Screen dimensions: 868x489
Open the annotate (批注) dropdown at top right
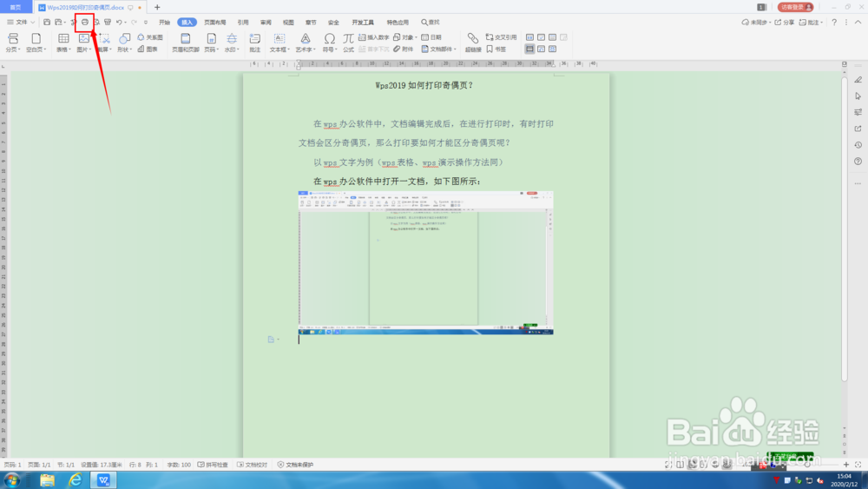point(811,23)
